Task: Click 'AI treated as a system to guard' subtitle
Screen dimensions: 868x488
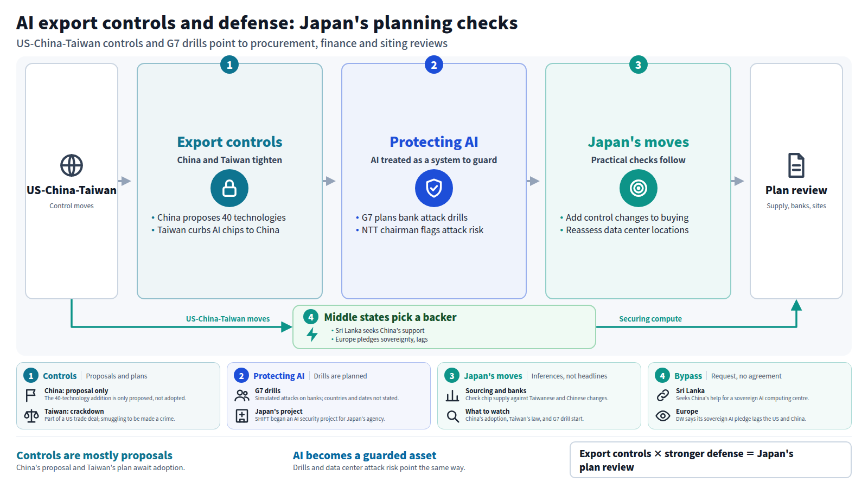Action: coord(434,160)
